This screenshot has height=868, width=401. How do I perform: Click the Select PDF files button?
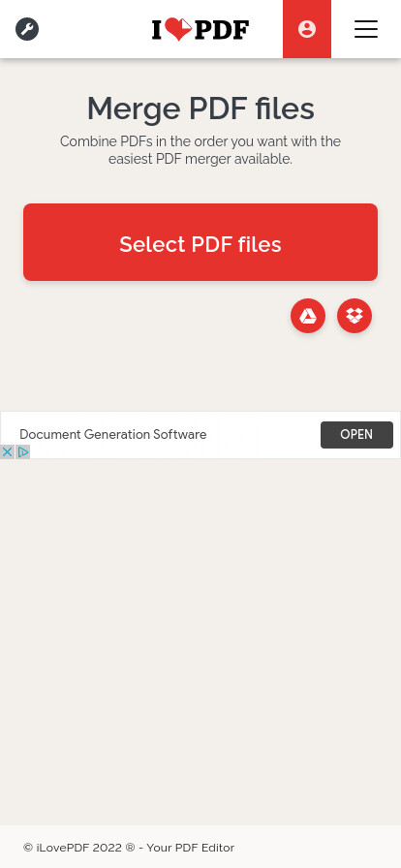click(200, 242)
